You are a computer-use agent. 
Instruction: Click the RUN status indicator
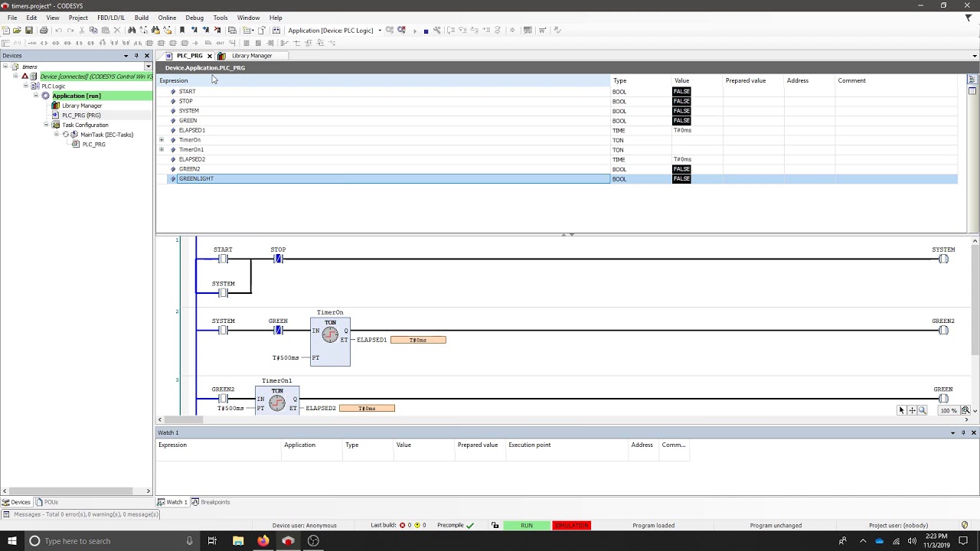coord(527,525)
